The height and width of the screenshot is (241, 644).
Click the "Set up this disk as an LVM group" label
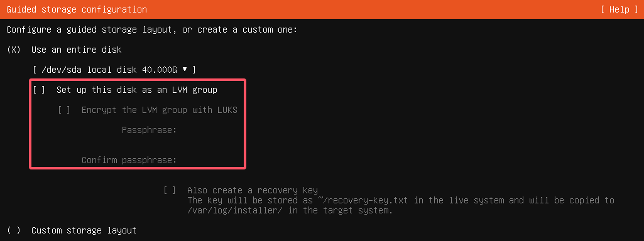coord(137,90)
